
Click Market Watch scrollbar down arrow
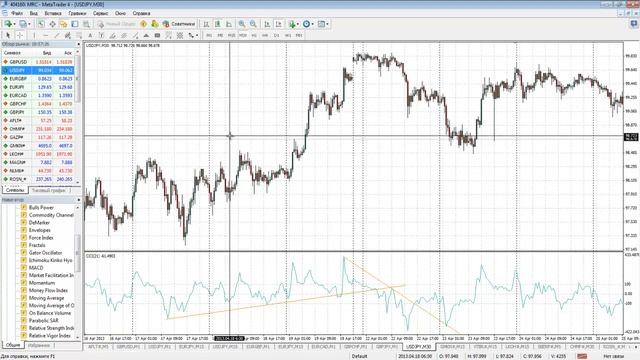78,183
